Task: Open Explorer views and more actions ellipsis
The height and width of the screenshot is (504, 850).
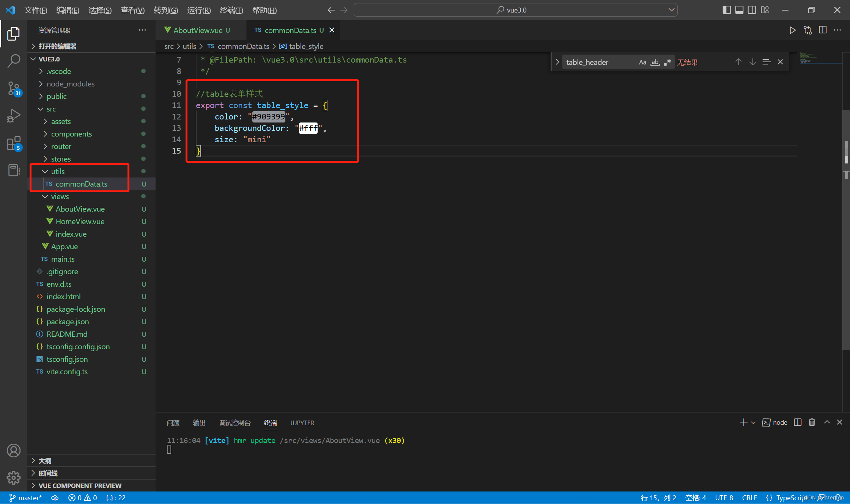Action: point(142,30)
